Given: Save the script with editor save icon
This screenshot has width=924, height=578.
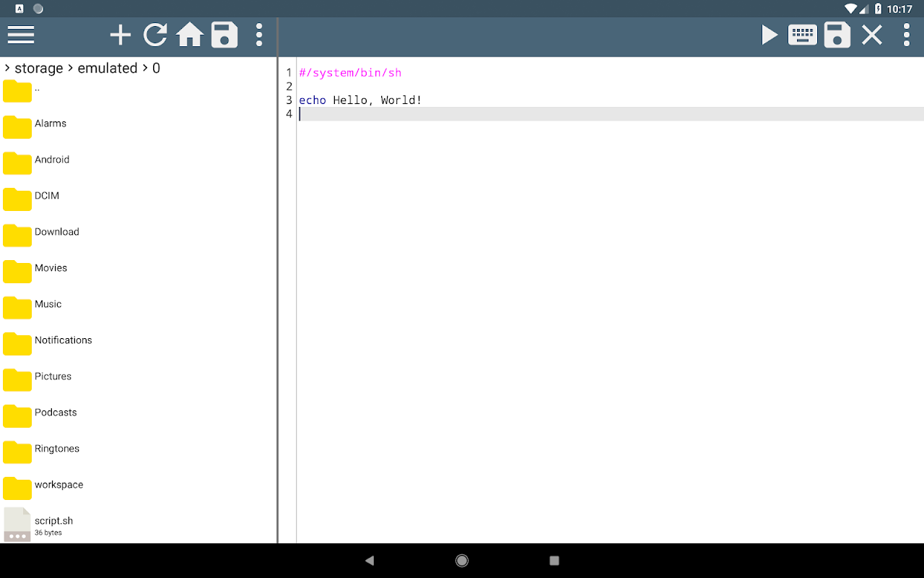Looking at the screenshot, I should (837, 35).
